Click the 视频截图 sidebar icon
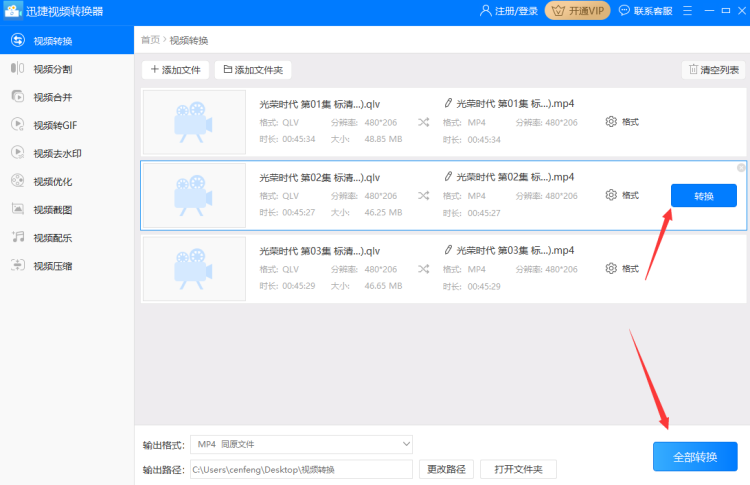750x485 pixels. (x=18, y=209)
